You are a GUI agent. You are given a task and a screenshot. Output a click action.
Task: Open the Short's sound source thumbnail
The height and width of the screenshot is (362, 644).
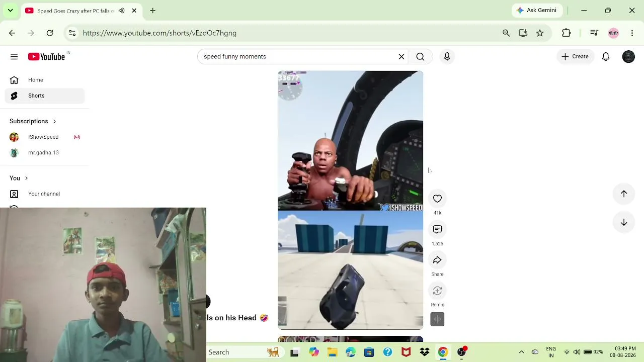click(x=437, y=319)
